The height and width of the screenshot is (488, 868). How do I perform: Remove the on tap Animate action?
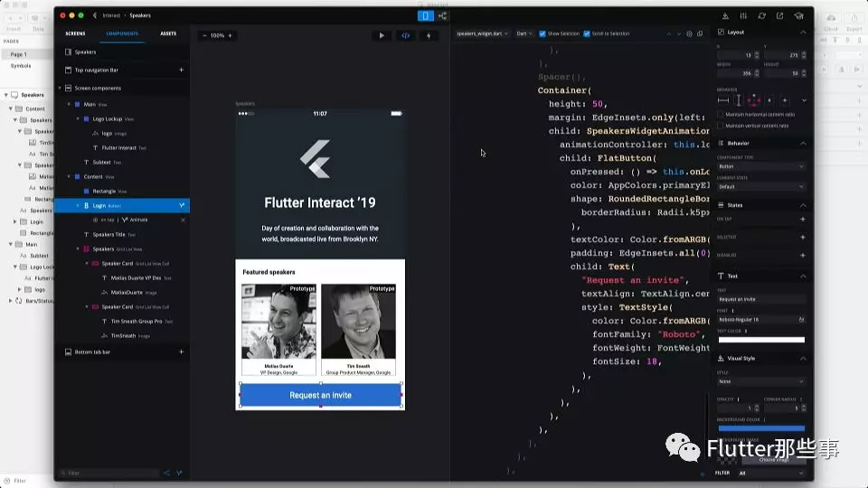183,220
